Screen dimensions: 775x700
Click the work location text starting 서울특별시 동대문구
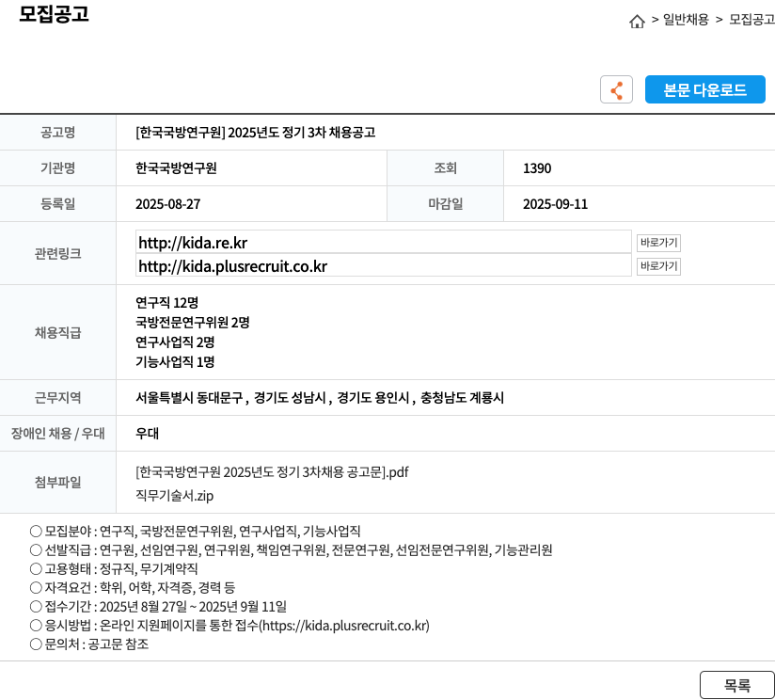point(319,397)
